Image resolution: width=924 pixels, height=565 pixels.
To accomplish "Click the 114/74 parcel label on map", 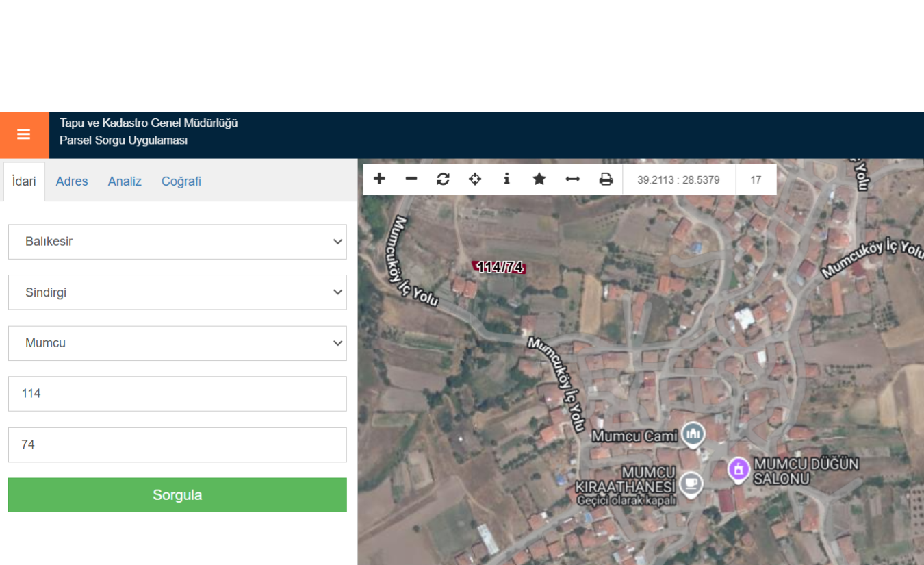I will tap(500, 267).
